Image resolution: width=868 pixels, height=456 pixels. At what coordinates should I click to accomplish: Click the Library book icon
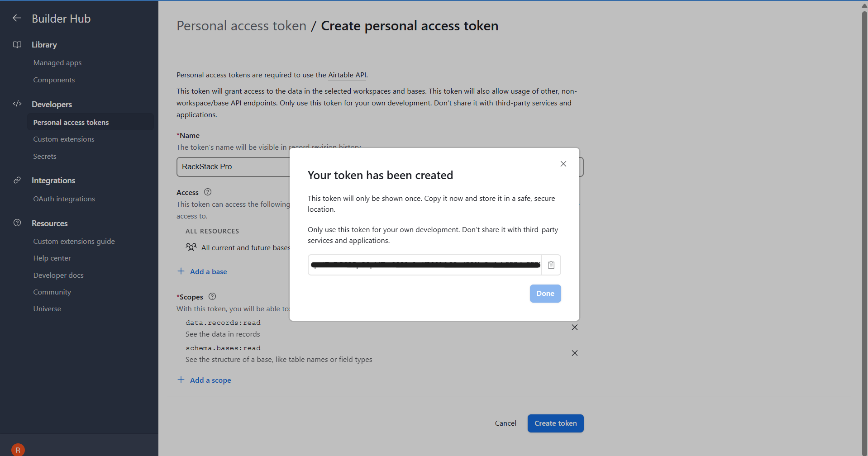click(x=17, y=44)
